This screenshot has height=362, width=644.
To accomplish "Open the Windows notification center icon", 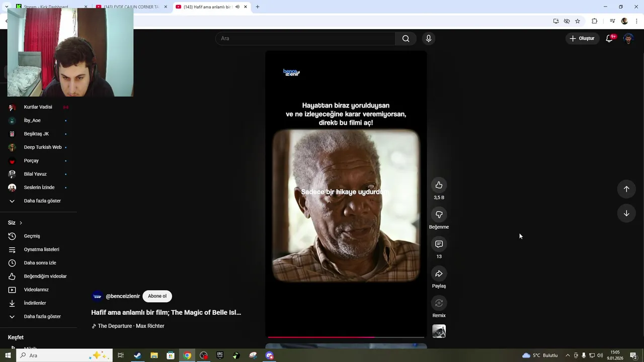I will [633, 355].
